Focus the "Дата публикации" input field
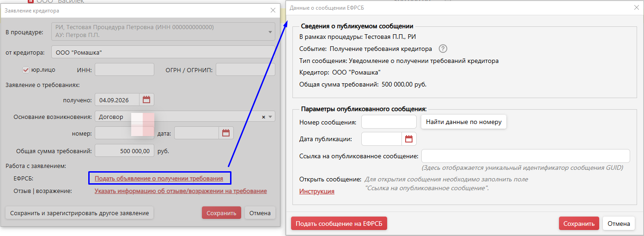The width and height of the screenshot is (644, 236). (382, 139)
